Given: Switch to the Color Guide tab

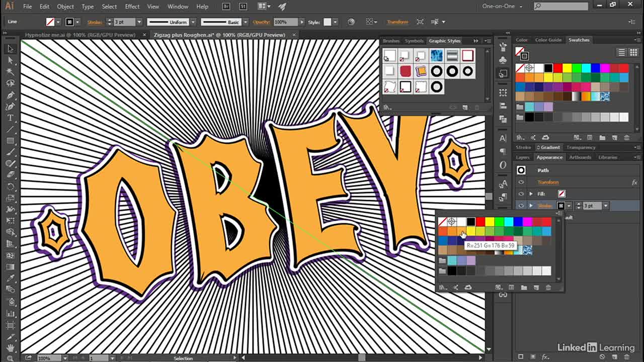Looking at the screenshot, I should click(x=548, y=40).
